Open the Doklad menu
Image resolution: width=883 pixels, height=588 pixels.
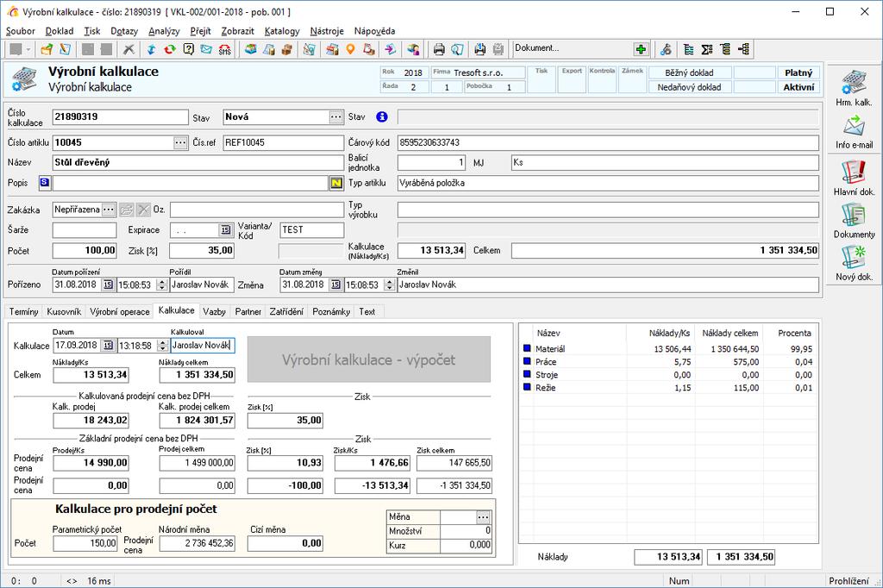[59, 31]
